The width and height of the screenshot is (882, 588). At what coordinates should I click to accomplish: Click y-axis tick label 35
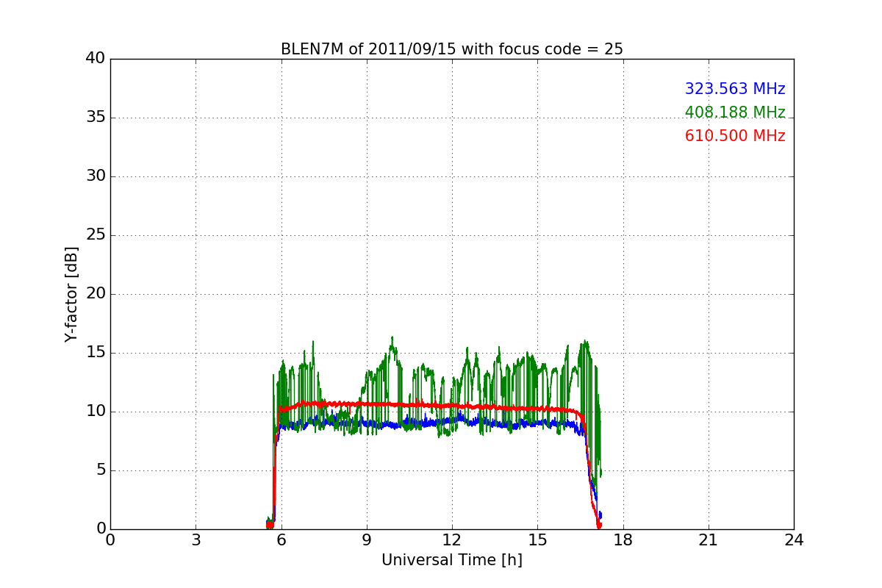pos(96,118)
